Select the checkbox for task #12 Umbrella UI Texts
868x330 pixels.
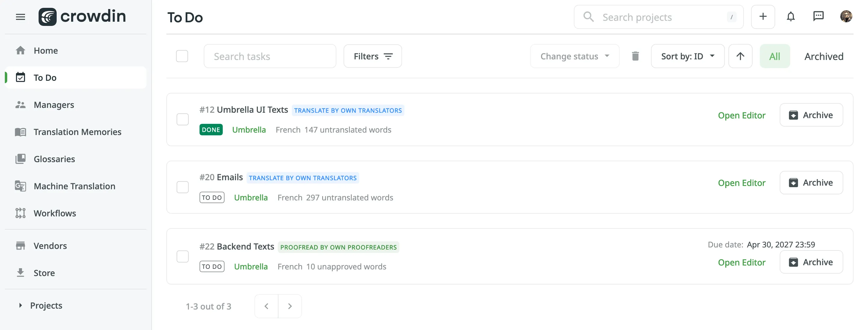[182, 119]
